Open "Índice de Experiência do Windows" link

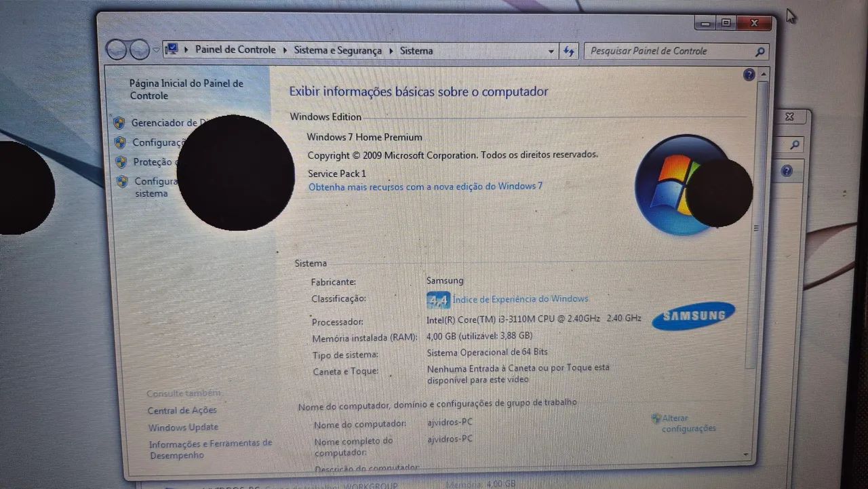tap(520, 299)
